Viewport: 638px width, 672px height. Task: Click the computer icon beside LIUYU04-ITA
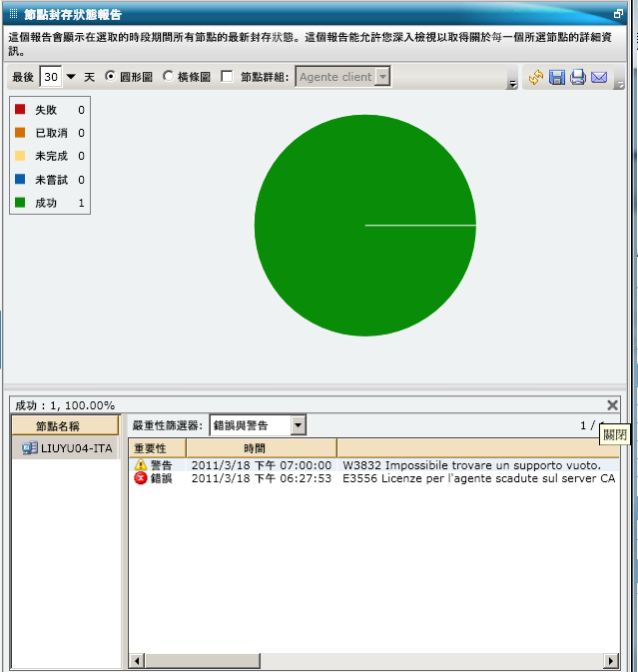click(30, 448)
